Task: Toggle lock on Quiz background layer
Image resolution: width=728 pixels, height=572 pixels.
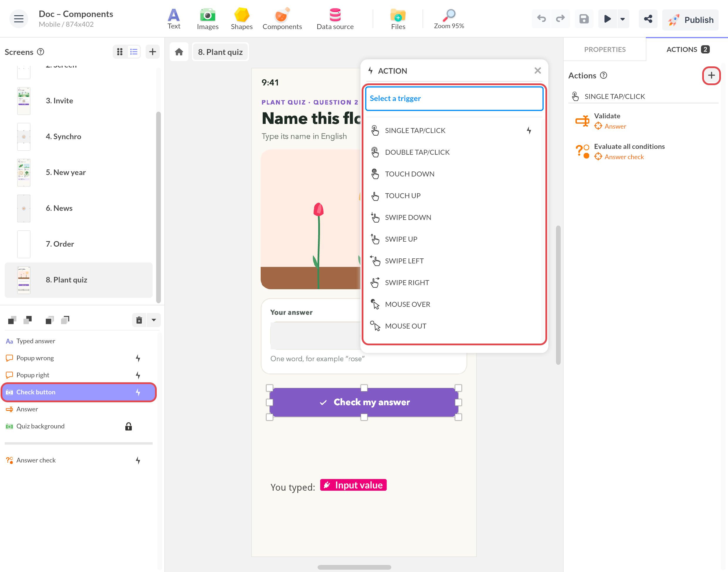Action: [x=129, y=426]
